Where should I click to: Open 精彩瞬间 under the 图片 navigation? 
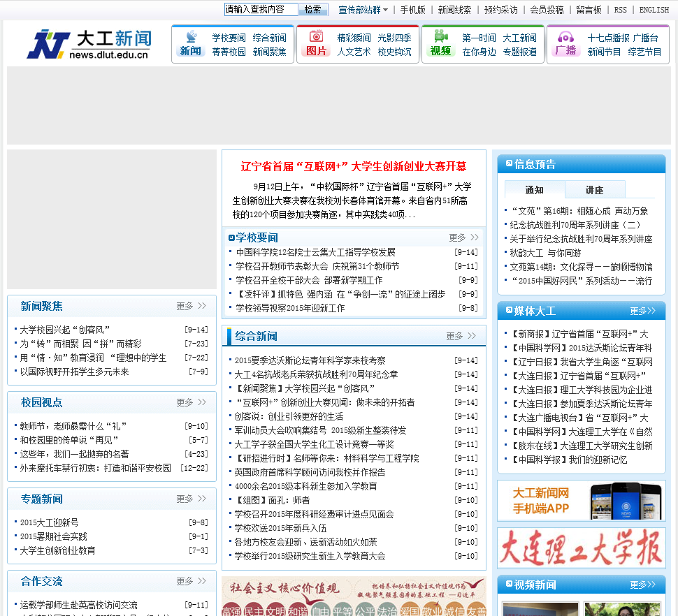click(354, 38)
